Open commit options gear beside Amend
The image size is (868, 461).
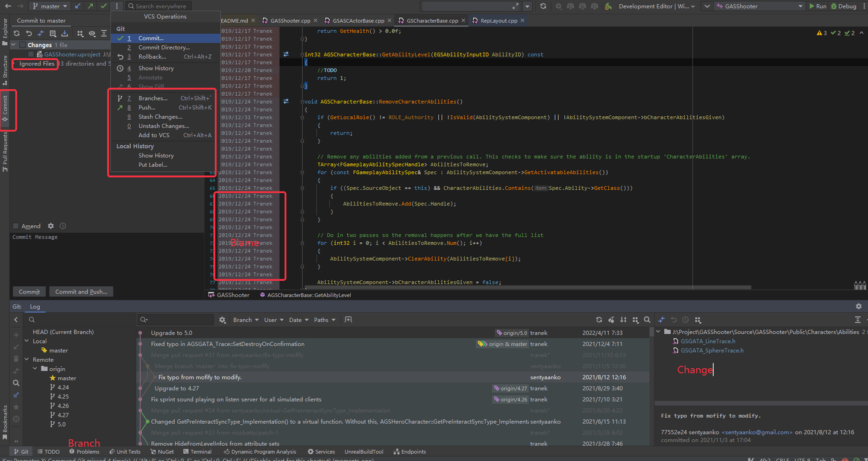[51, 226]
